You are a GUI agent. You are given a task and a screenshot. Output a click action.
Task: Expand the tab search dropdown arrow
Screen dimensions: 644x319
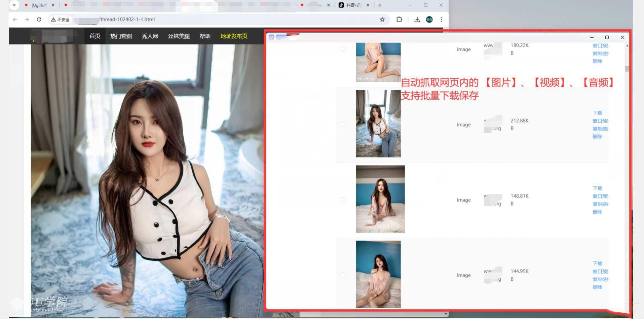click(x=14, y=5)
